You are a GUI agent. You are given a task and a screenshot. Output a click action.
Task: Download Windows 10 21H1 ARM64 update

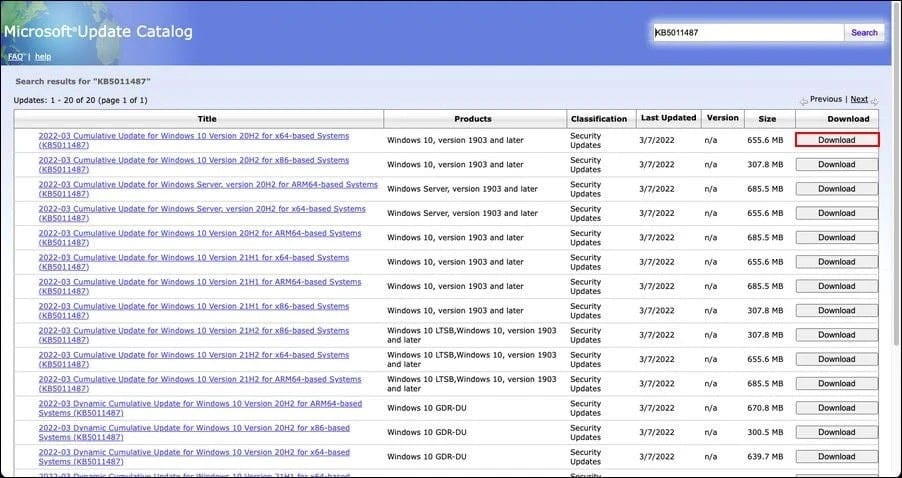(837, 286)
